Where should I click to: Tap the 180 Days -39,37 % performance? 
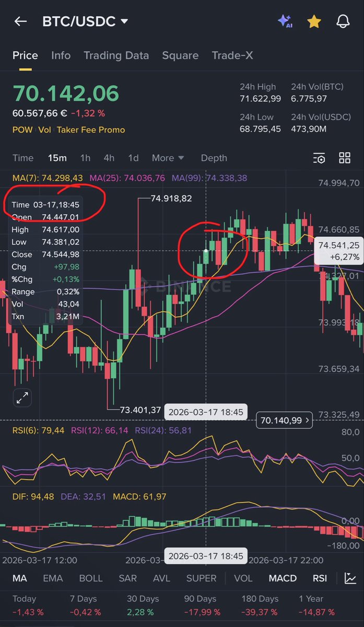[260, 605]
